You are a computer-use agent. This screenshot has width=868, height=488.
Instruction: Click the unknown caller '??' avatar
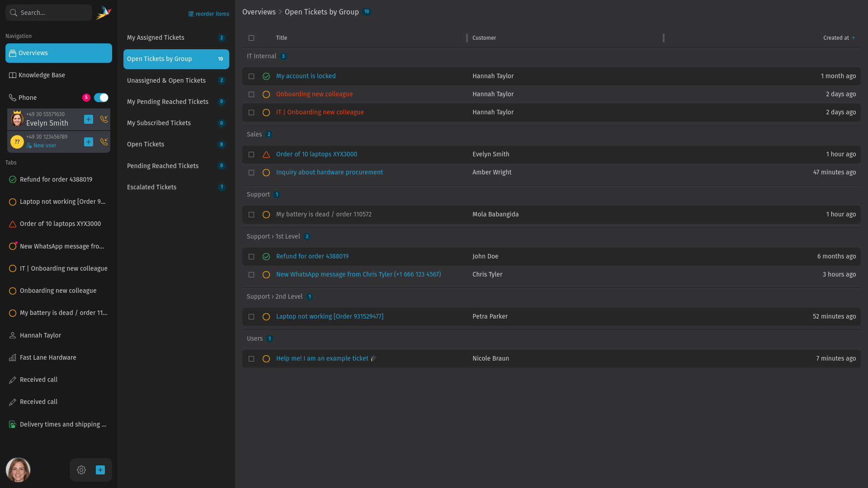point(17,142)
